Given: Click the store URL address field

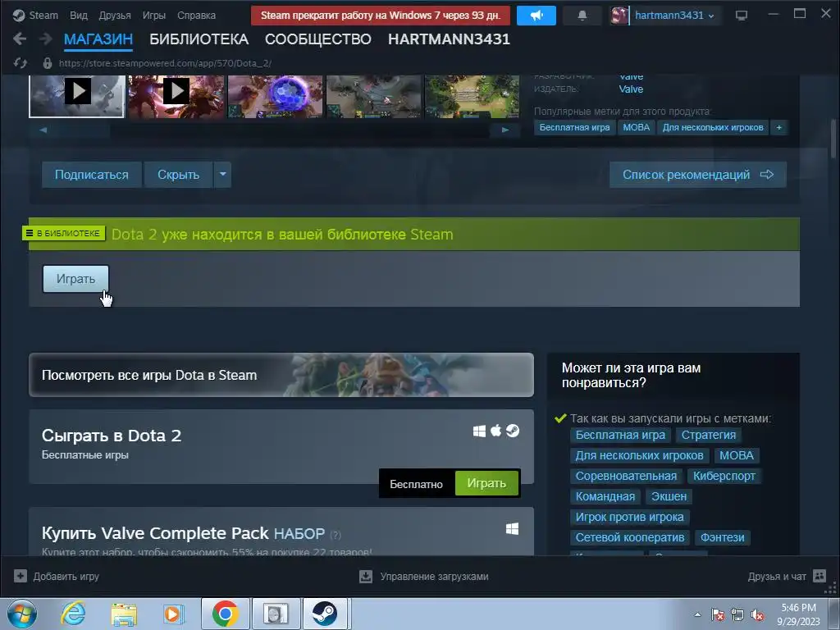Looking at the screenshot, I should click(165, 63).
